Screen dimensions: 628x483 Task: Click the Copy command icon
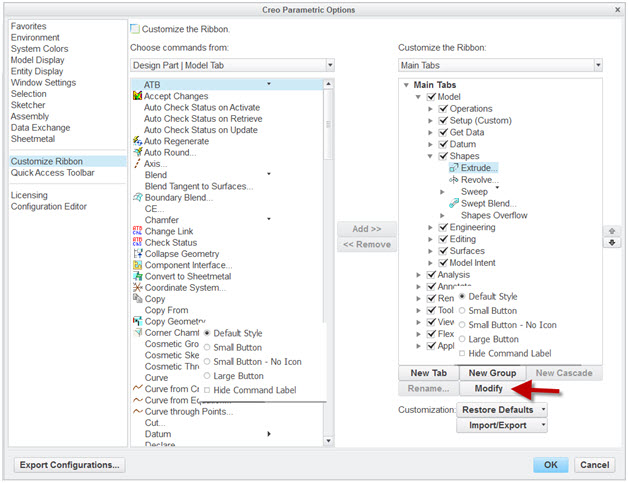pos(137,298)
